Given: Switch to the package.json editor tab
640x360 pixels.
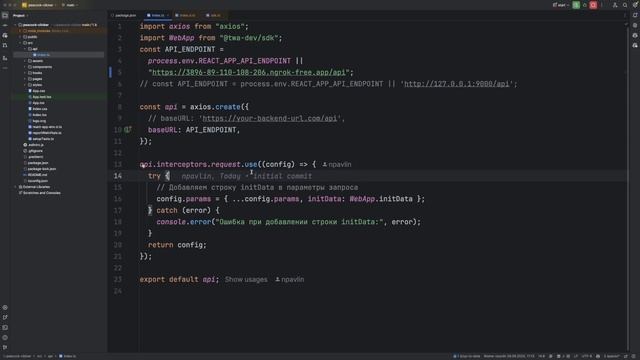Looking at the screenshot, I should pos(124,16).
